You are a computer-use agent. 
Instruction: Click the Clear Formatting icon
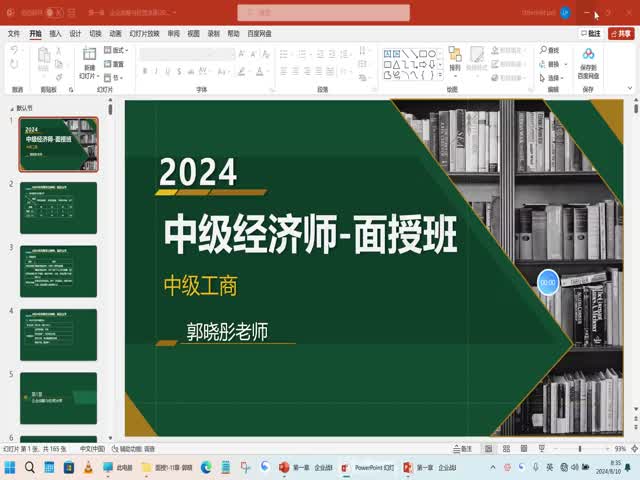click(266, 53)
